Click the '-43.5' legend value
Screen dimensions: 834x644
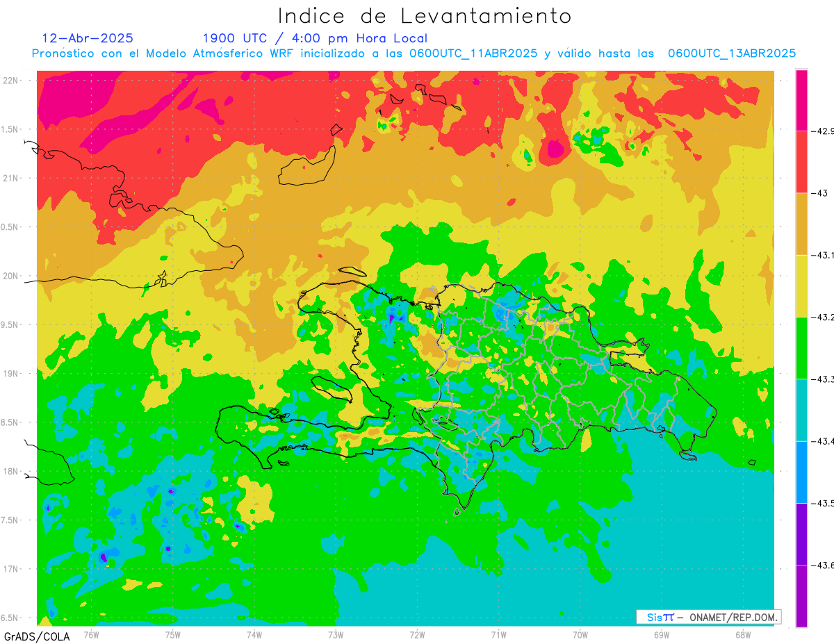point(824,503)
